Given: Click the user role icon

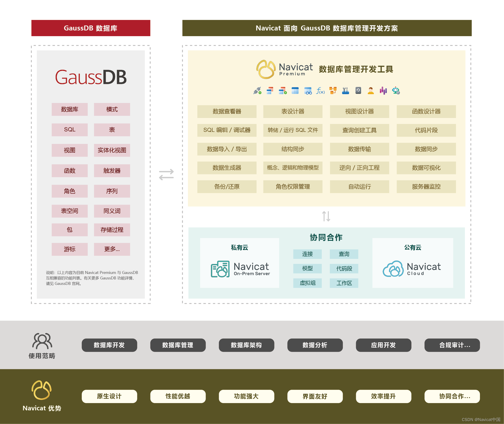Looking at the screenshot, I should click(x=371, y=91).
